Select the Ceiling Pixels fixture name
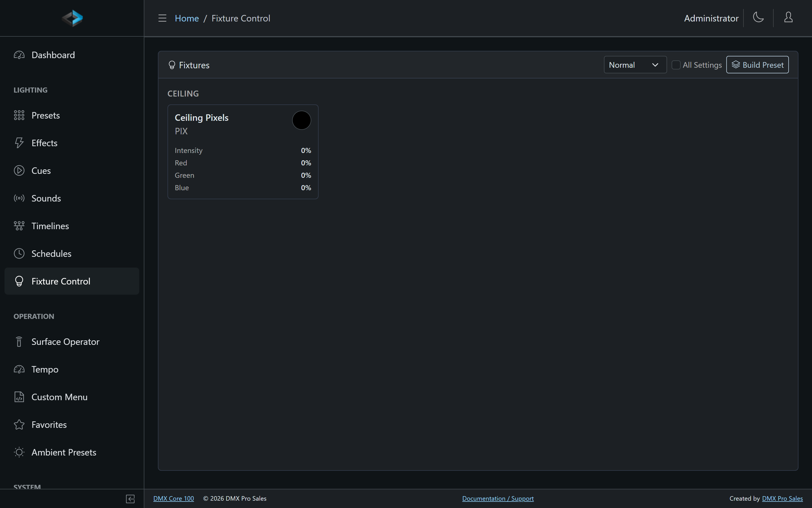The image size is (812, 508). [x=201, y=118]
